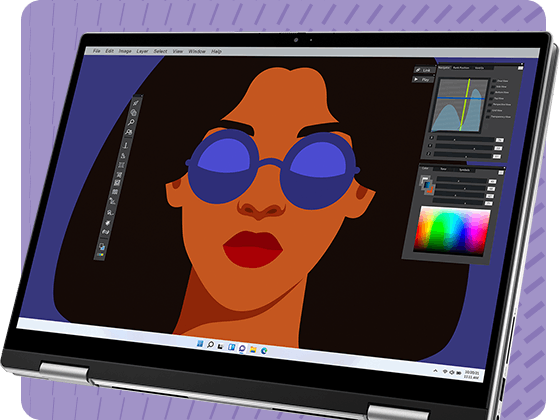Open the Help menu
560x420 pixels.
pos(216,52)
